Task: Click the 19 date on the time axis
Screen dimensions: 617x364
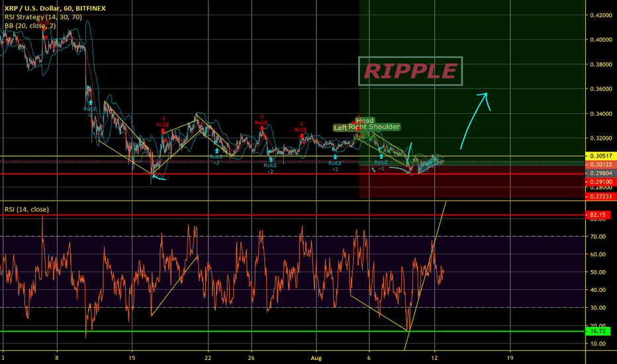Action: (x=510, y=358)
